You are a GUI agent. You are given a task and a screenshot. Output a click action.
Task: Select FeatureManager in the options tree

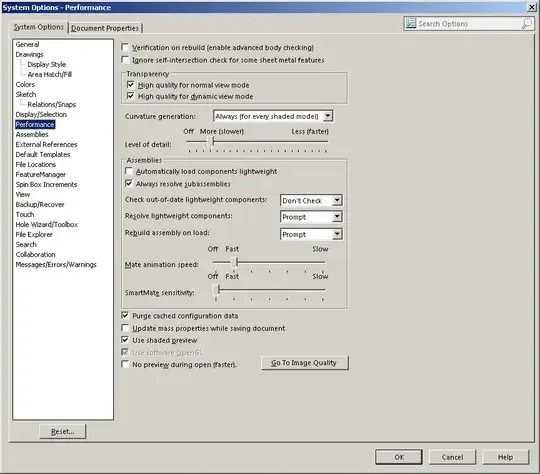pyautogui.click(x=41, y=174)
